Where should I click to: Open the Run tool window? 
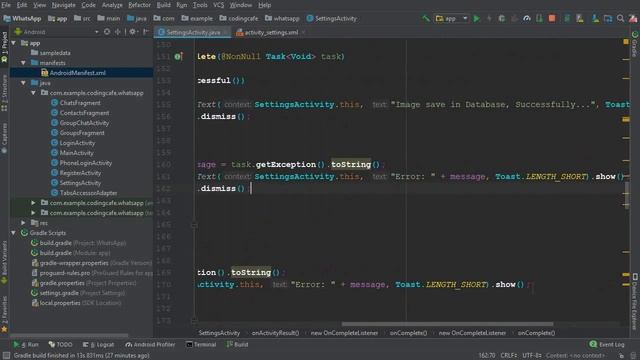tap(26, 344)
